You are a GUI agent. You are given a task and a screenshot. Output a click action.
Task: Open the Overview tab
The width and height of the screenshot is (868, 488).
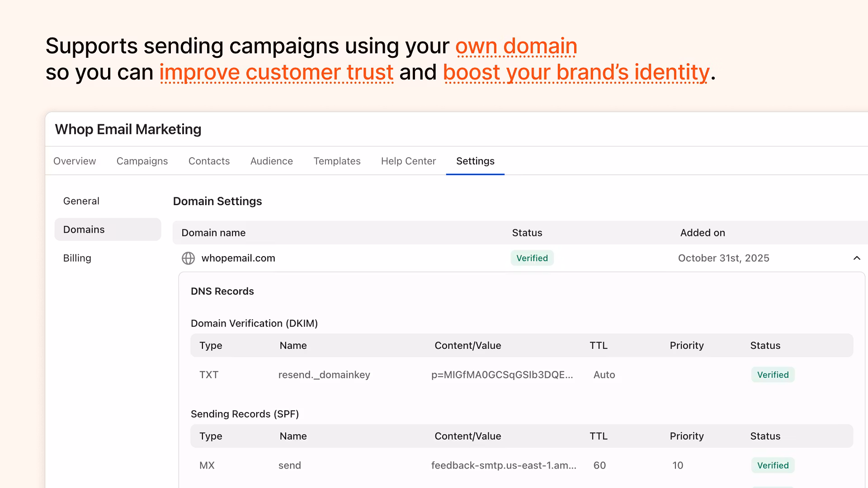click(75, 161)
